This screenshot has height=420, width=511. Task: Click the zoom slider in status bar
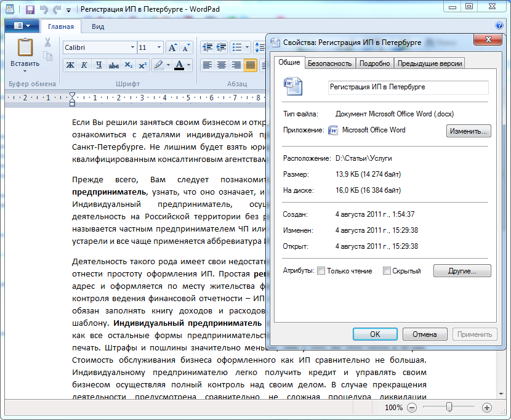click(x=449, y=408)
